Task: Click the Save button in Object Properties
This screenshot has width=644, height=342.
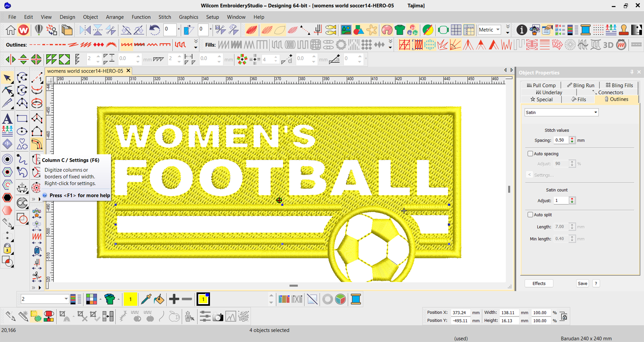Action: tap(582, 283)
